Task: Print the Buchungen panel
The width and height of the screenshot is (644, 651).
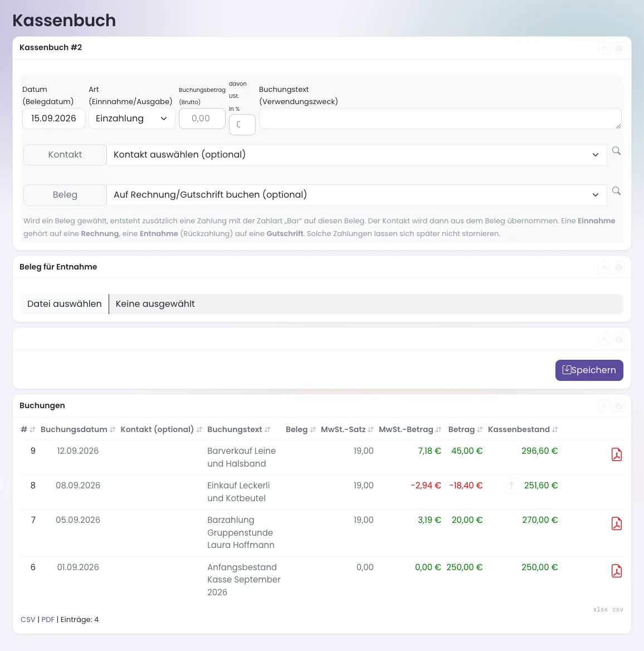Action: pos(619,406)
